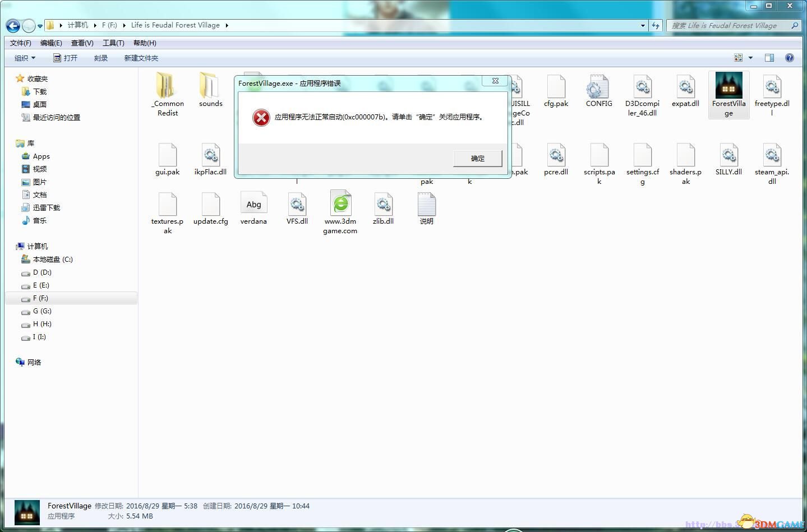Viewport: 807px width, 532px height.
Task: Select steam_api.dll file icon
Action: click(772, 155)
